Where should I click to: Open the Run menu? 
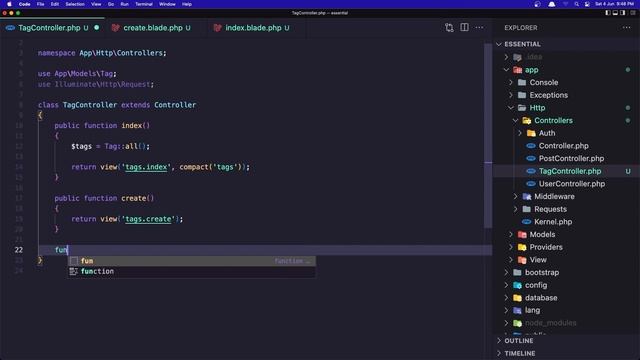[x=124, y=4]
